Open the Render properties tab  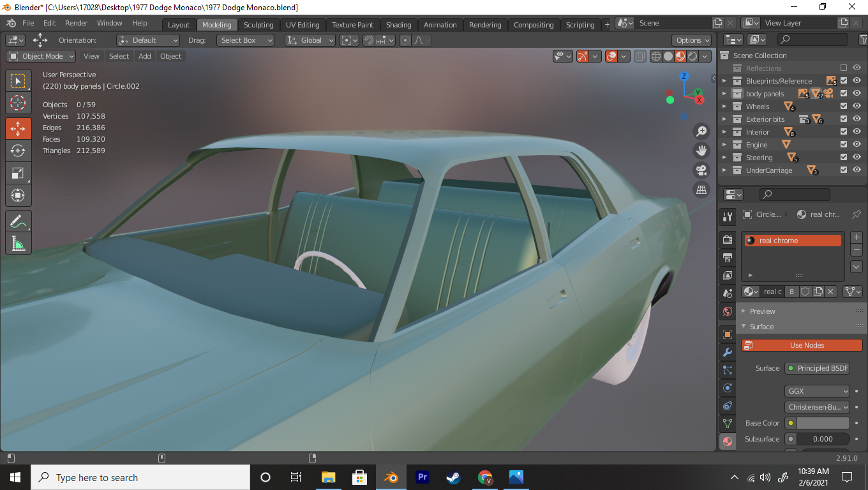click(x=727, y=239)
